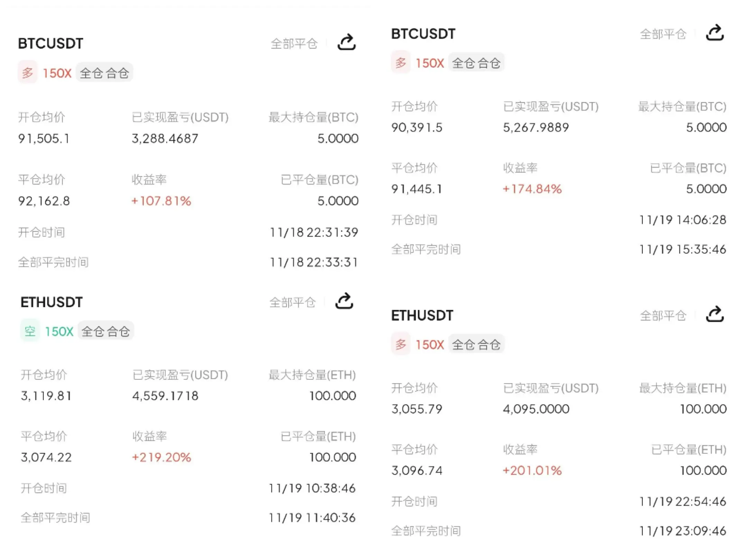Click 全部平仓 on ETHUSDT 3,055.79 position
Viewport: 747px width, 560px height.
pyautogui.click(x=663, y=316)
